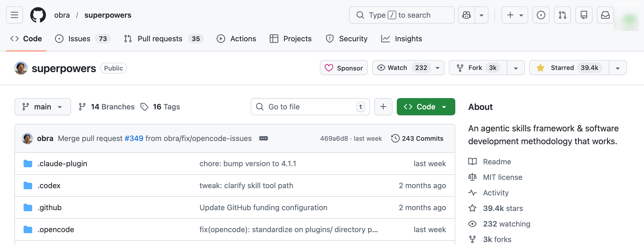Toggle Watch on this repository

(x=402, y=68)
